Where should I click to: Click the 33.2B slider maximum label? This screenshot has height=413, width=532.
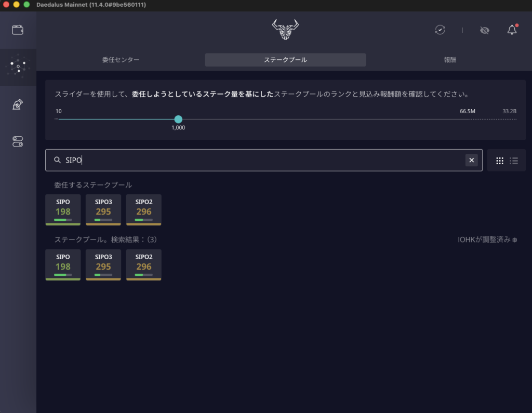pos(509,111)
